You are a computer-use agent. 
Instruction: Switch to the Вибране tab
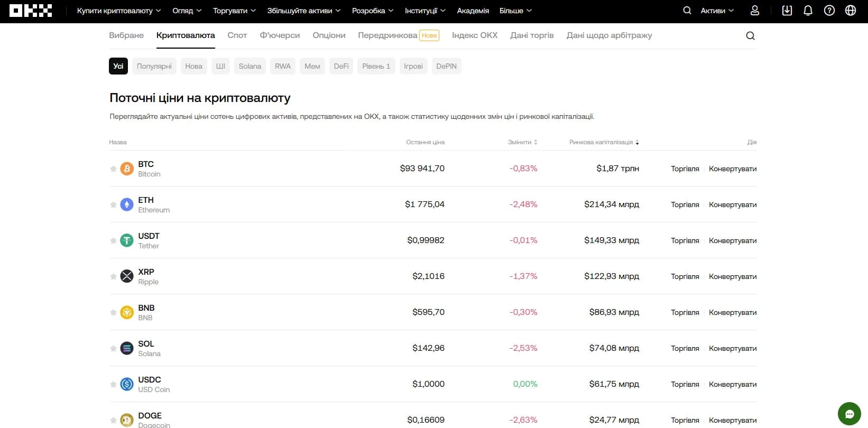pyautogui.click(x=126, y=35)
